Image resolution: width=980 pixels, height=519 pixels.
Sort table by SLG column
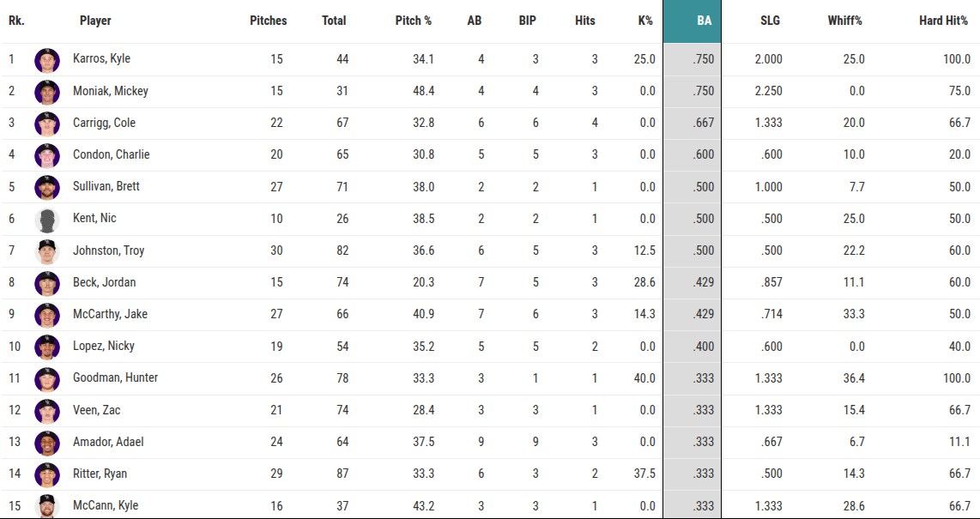(770, 21)
